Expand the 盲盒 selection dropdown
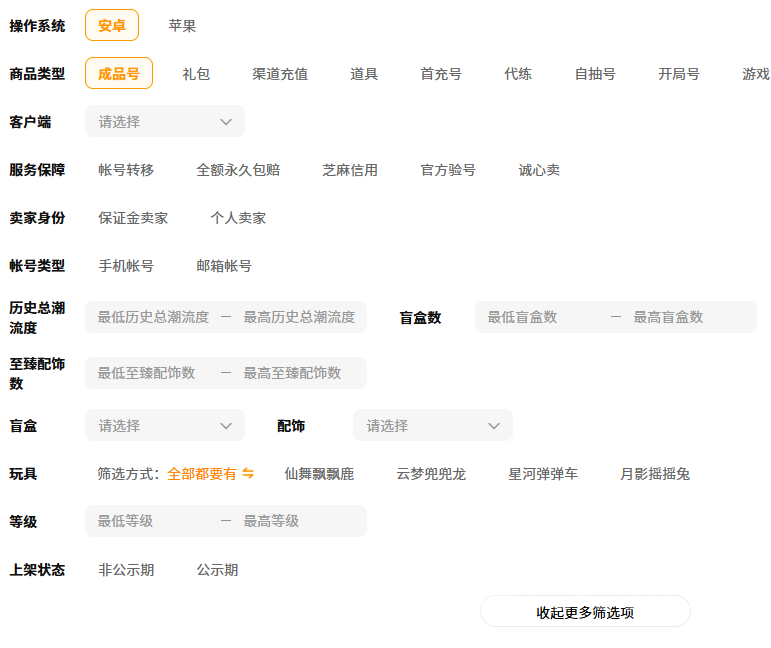Viewport: 771px width, 648px height. [165, 426]
